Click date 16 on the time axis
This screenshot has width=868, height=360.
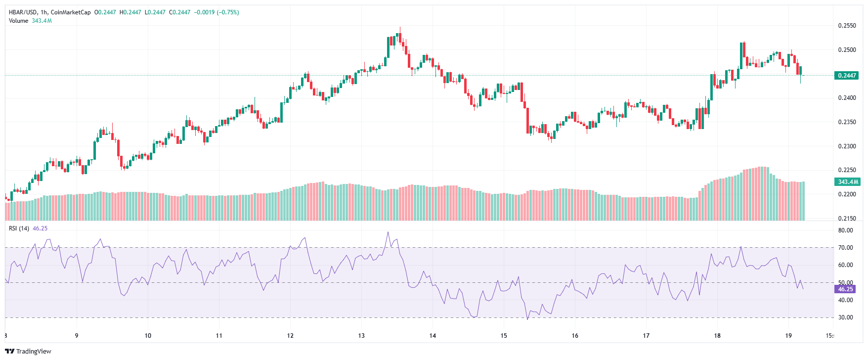click(x=575, y=335)
